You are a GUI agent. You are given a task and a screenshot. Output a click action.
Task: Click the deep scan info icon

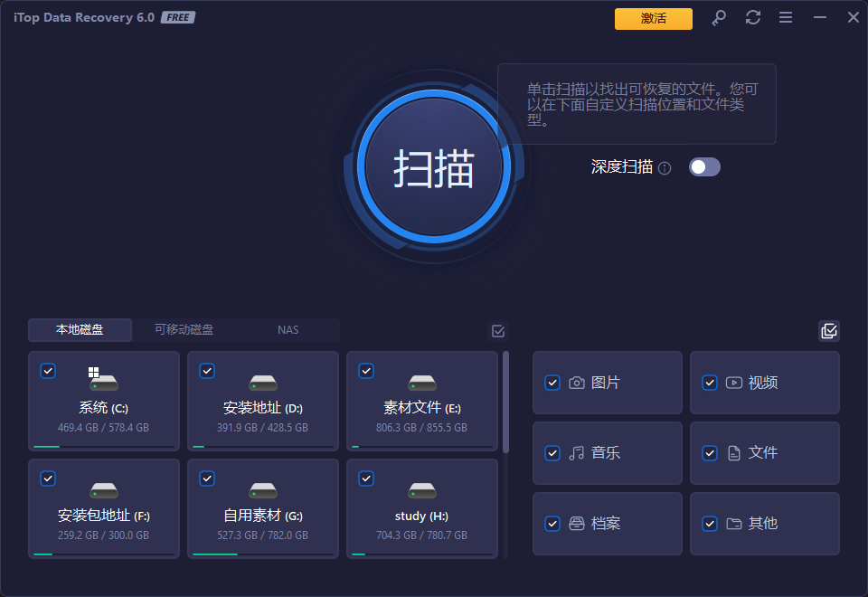[665, 168]
